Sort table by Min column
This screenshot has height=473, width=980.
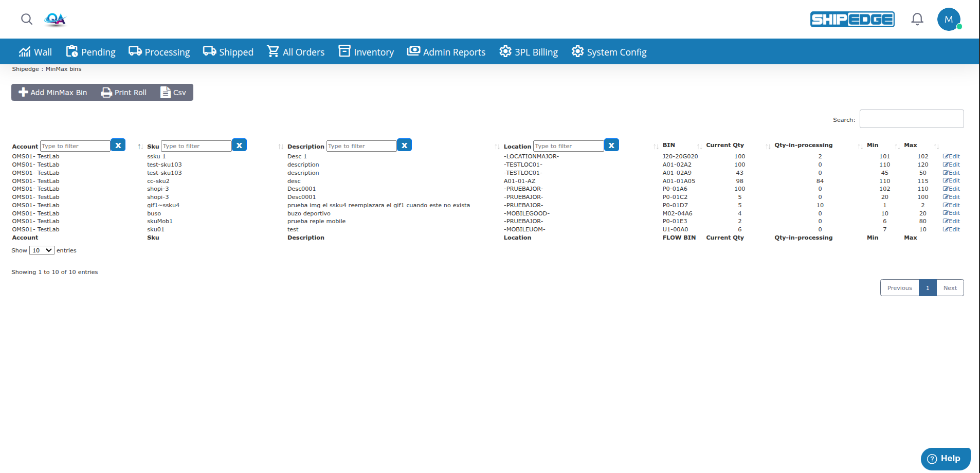click(873, 145)
